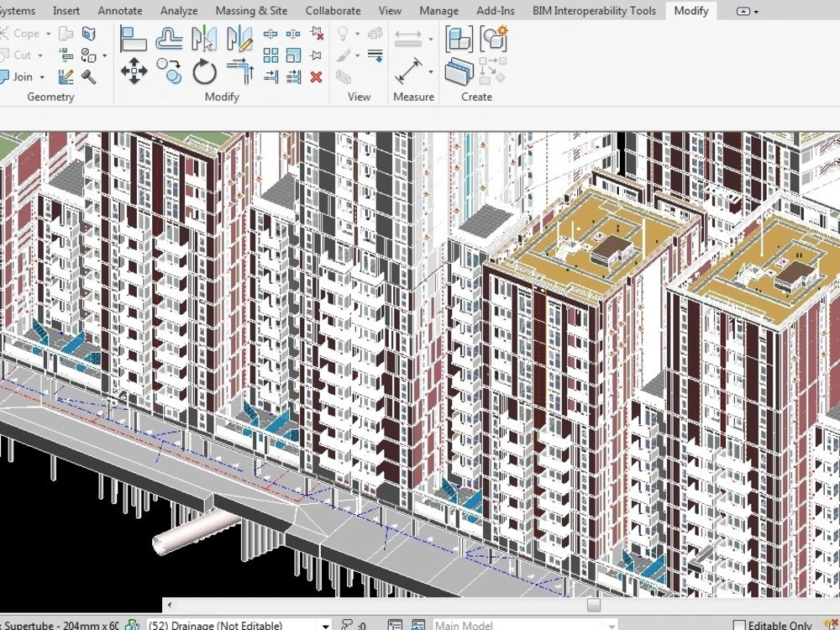Enable the Editable Only checkbox
The image size is (840, 630).
[x=739, y=625]
